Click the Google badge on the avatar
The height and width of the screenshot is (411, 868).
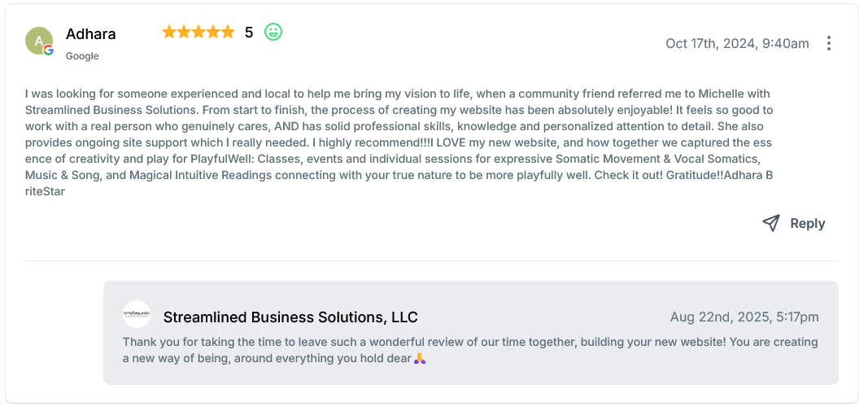pyautogui.click(x=49, y=50)
